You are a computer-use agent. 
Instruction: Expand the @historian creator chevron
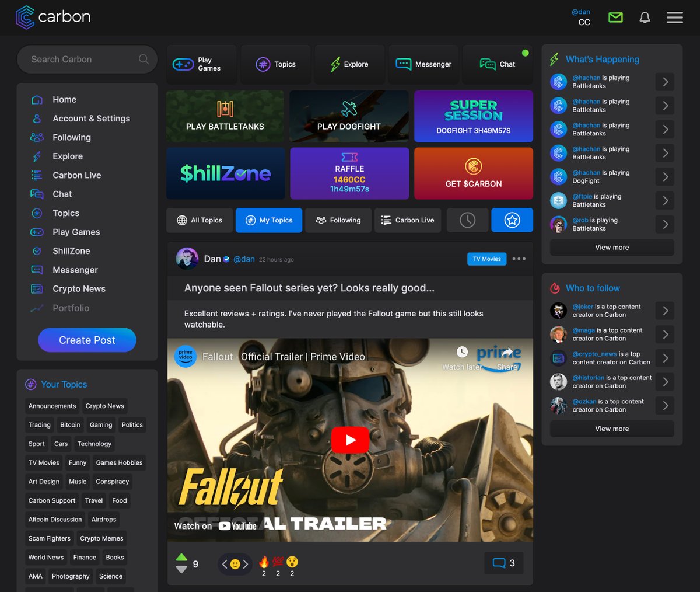tap(665, 382)
